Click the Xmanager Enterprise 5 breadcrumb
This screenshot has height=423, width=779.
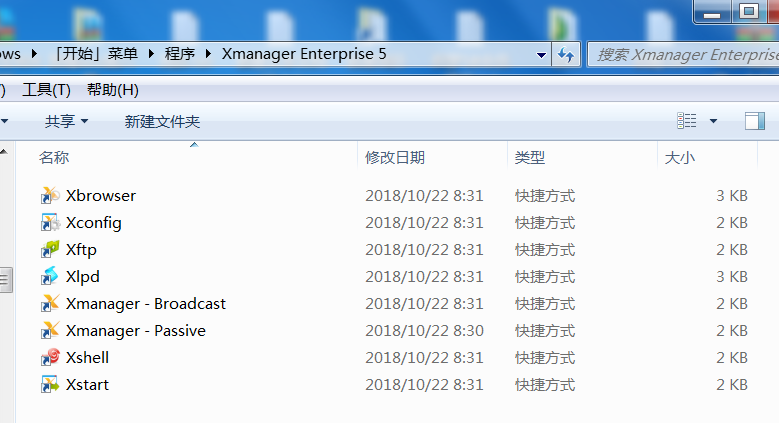click(x=304, y=54)
